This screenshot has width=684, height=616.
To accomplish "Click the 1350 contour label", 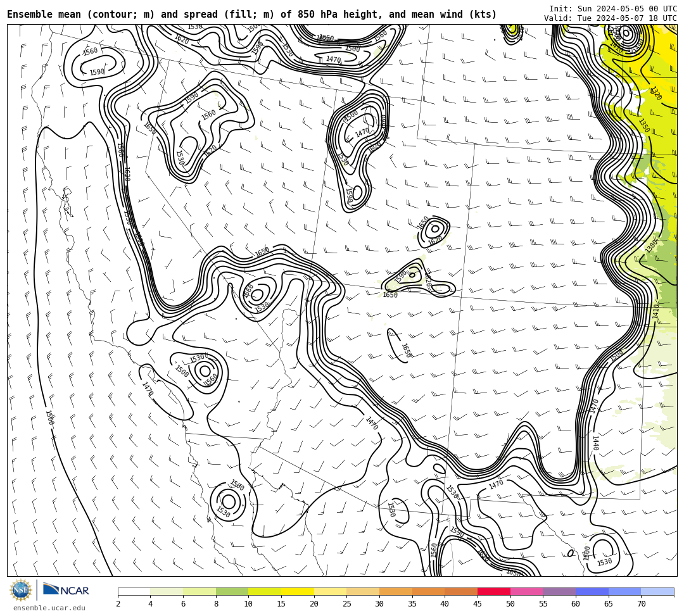I will (x=644, y=125).
